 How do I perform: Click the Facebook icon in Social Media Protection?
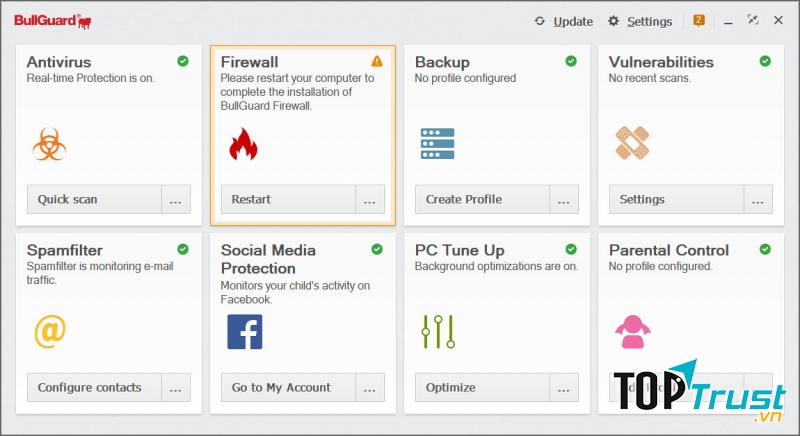point(245,332)
